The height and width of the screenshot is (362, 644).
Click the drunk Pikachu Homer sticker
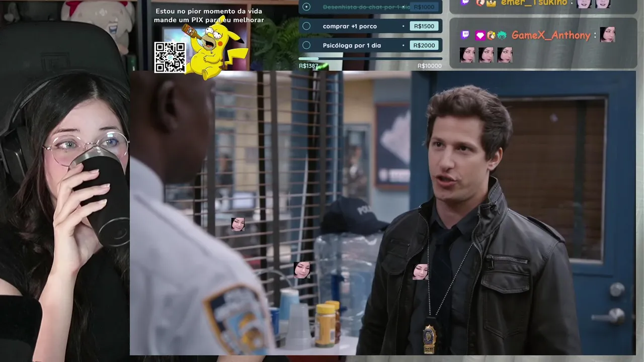[x=215, y=47]
